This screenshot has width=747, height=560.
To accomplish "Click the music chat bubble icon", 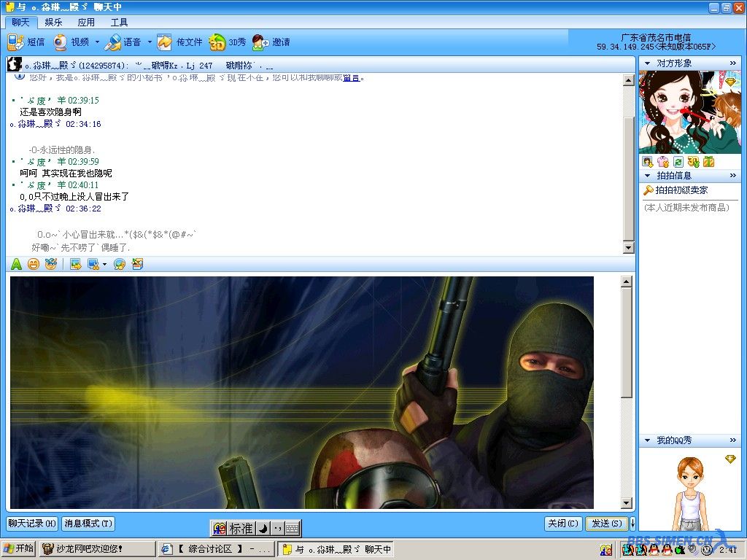I will [x=120, y=264].
